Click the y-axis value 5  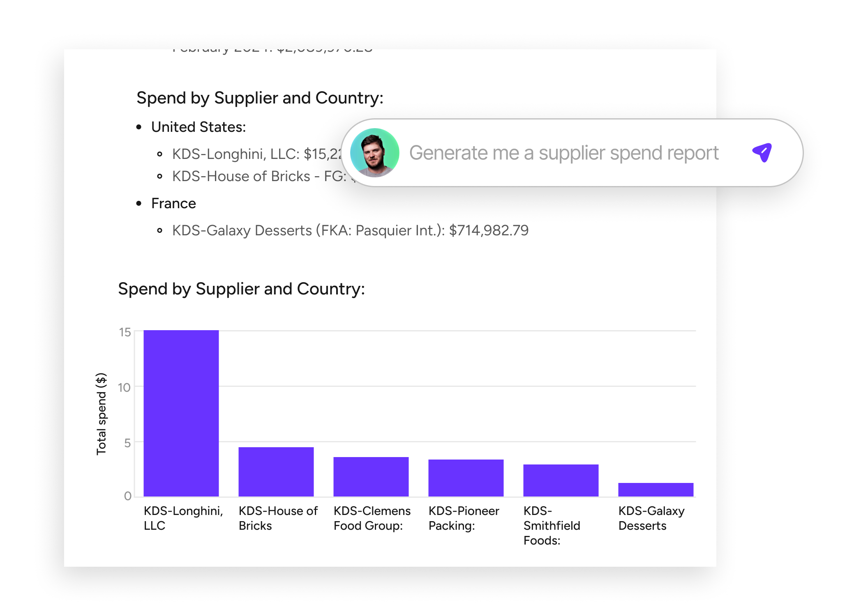coord(127,443)
